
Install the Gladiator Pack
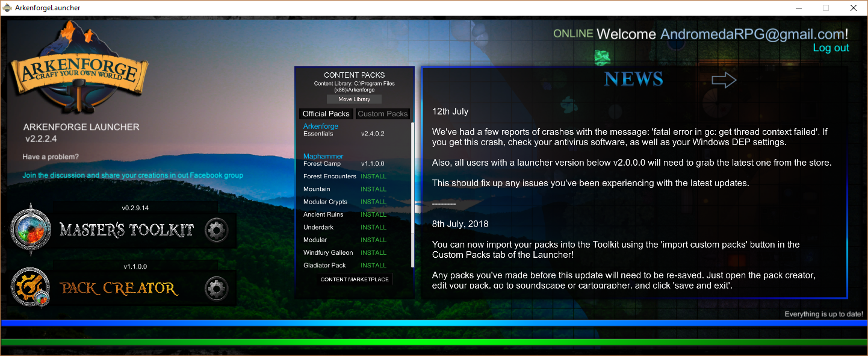coord(373,265)
